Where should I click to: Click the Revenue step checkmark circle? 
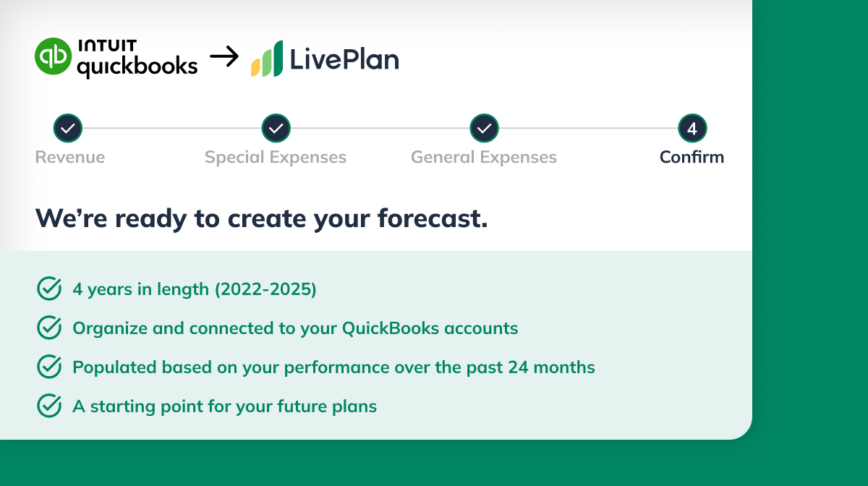(x=68, y=128)
